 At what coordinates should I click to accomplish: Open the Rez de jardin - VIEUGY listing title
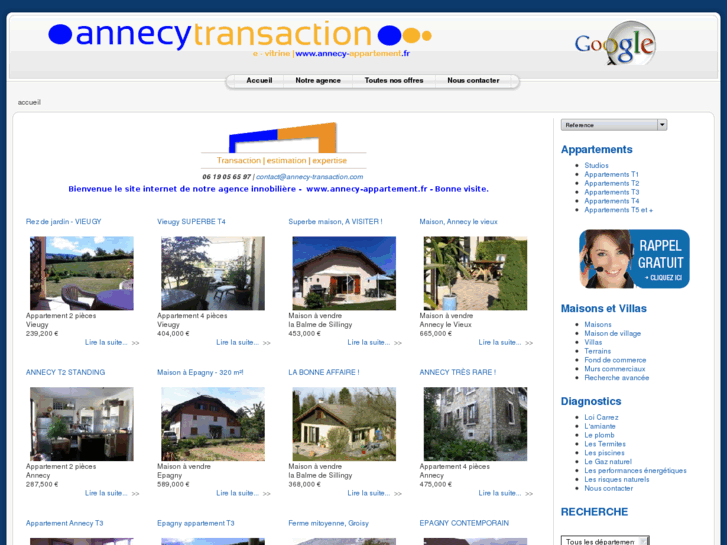click(64, 222)
